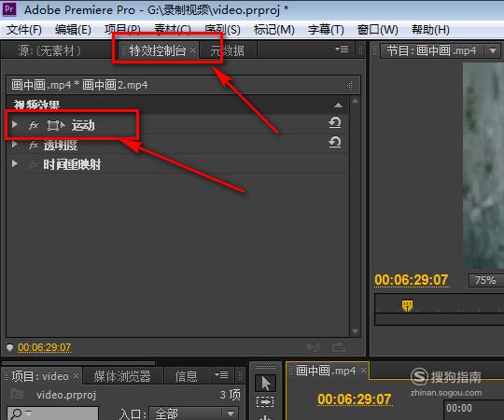Select the 项目: video tab
This screenshot has height=420, width=504.
pyautogui.click(x=40, y=376)
